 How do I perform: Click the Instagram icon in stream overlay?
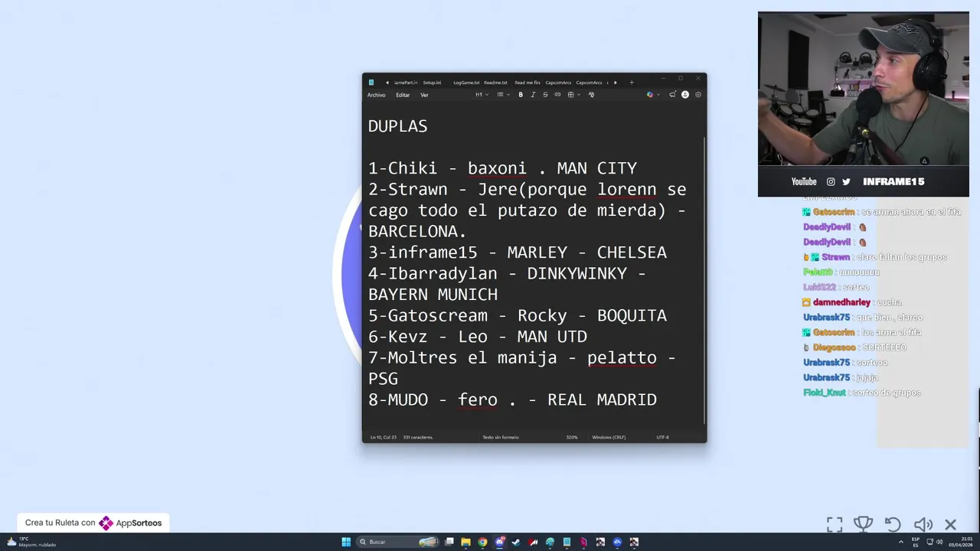pos(831,182)
